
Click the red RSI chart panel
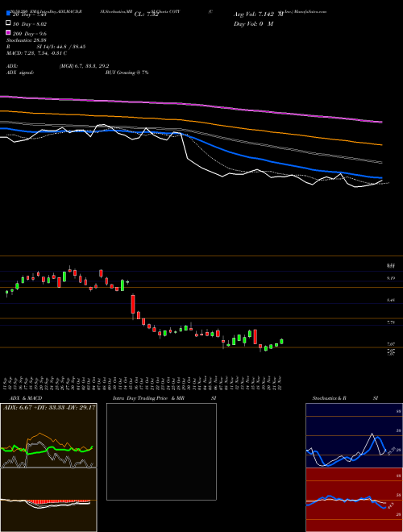pyautogui.click(x=354, y=500)
